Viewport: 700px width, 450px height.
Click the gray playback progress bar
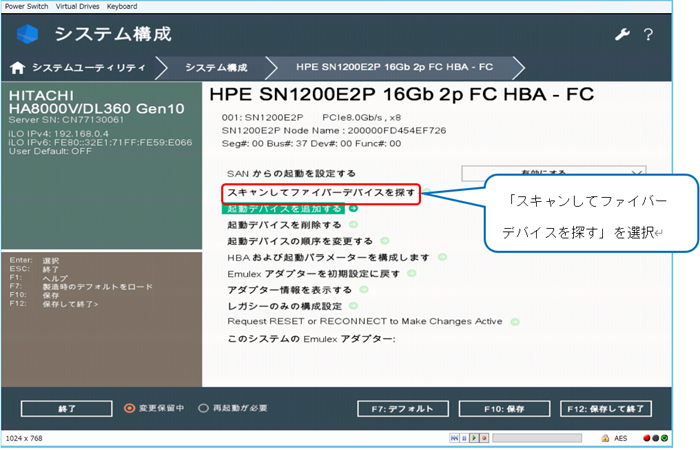537,438
